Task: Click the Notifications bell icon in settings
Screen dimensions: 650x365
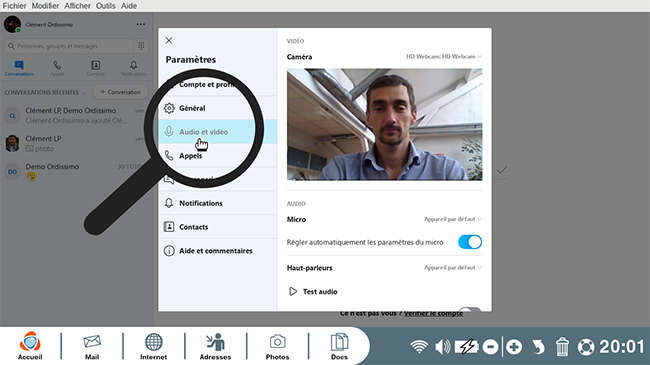Action: [x=169, y=203]
